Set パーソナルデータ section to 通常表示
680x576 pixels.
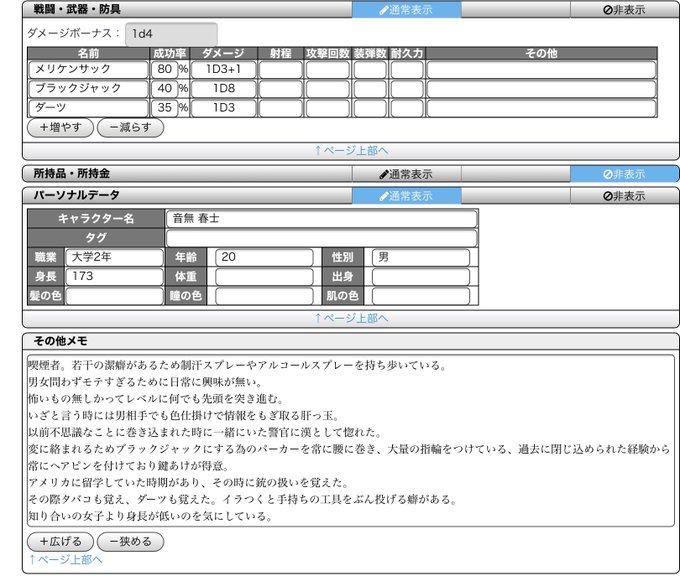click(406, 196)
